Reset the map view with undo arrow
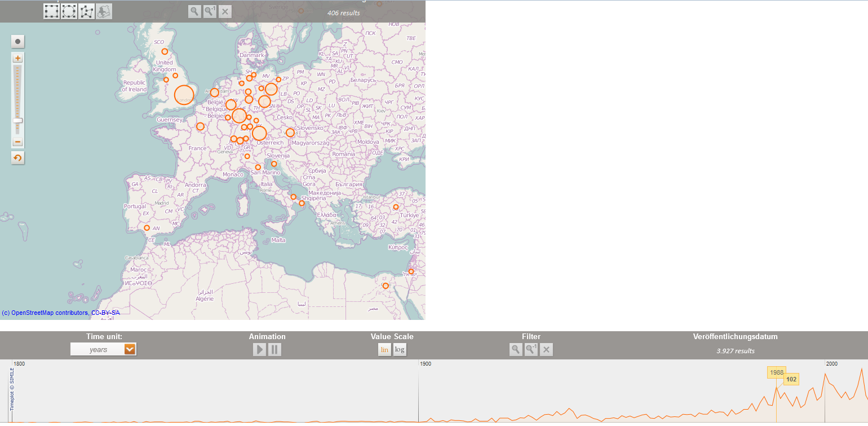Screen dimensions: 868x426 [x=18, y=158]
